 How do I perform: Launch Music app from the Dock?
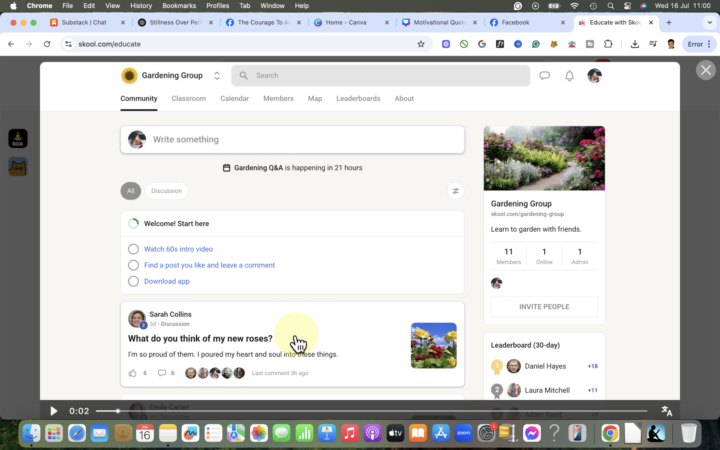[x=349, y=433]
